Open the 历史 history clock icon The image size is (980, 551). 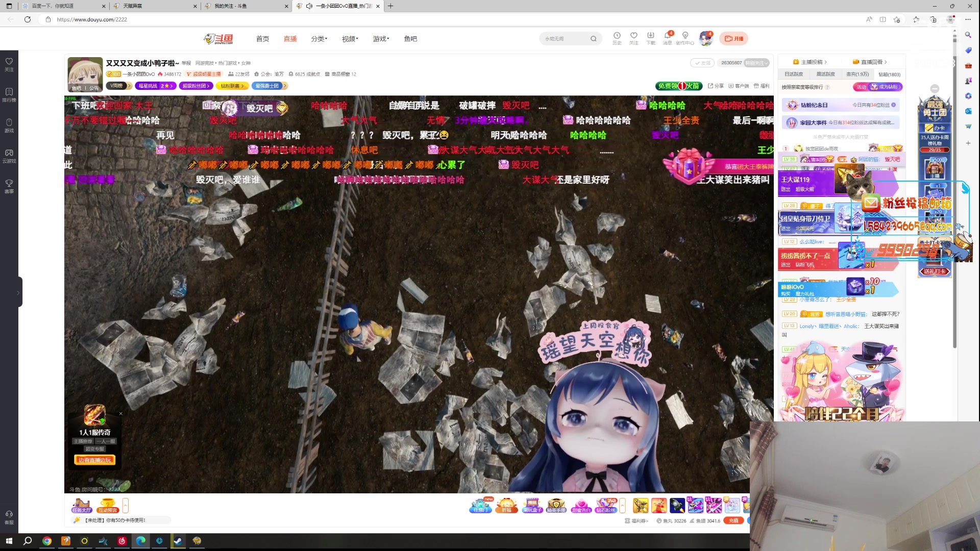click(x=617, y=38)
